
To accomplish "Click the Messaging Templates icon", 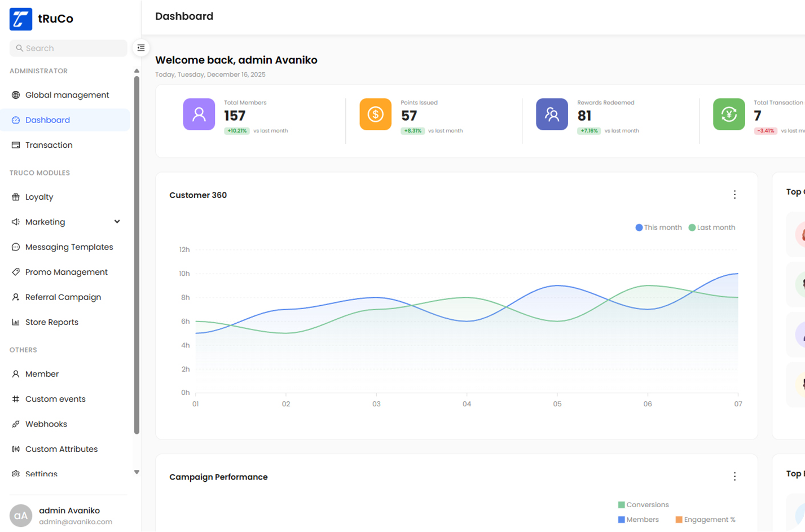I will [15, 247].
